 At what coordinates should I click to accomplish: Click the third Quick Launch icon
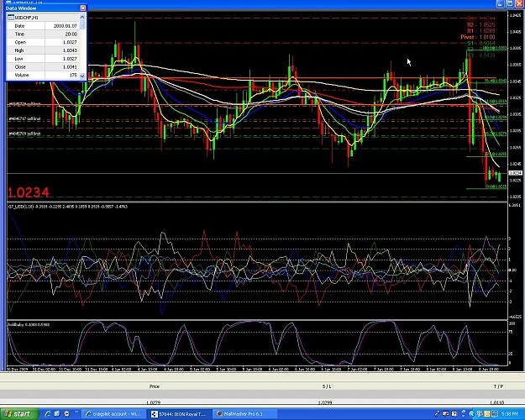(x=66, y=414)
